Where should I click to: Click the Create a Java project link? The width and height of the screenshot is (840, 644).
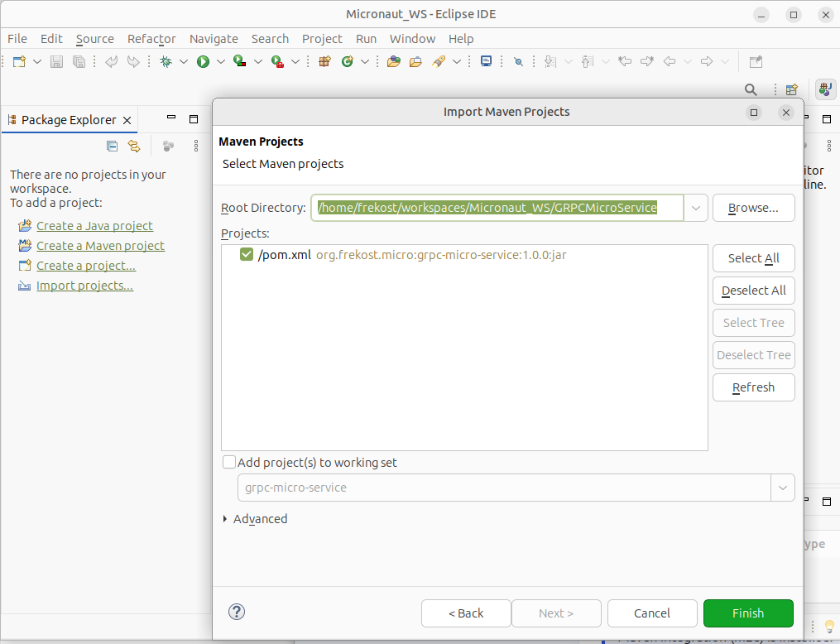click(x=94, y=225)
